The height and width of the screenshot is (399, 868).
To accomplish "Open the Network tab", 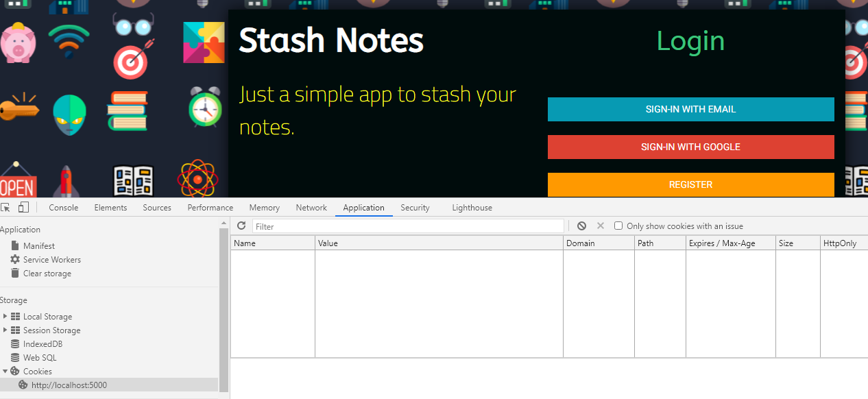I will pyautogui.click(x=311, y=208).
